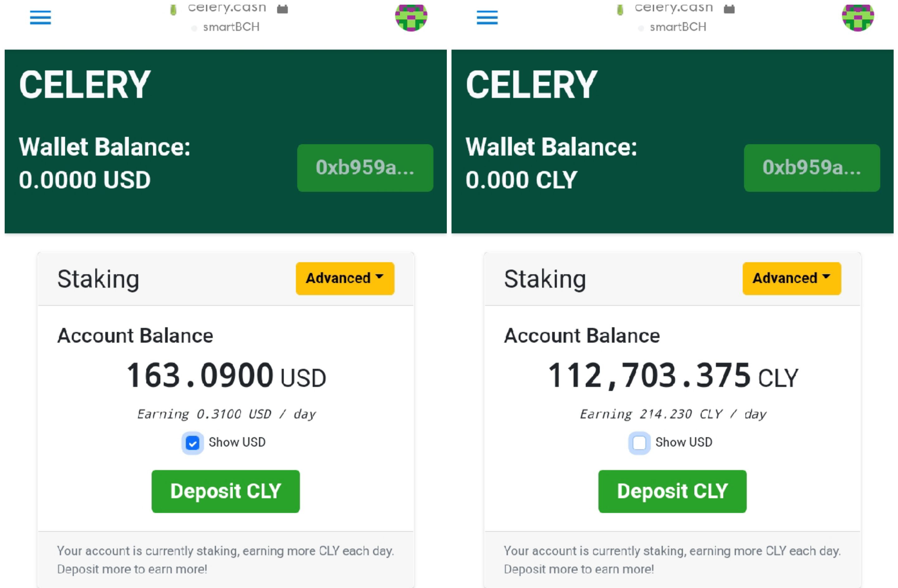Uncheck the checked Show USD checkbox
The image size is (898, 588).
point(192,443)
